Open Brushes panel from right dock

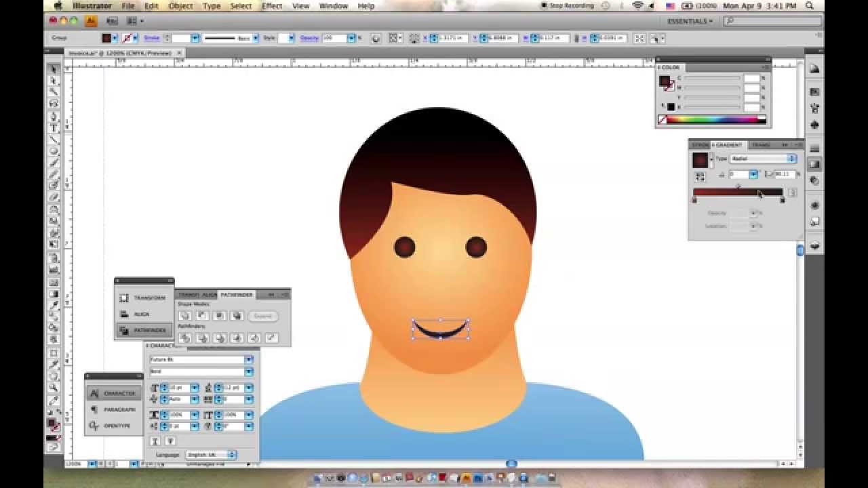pyautogui.click(x=814, y=108)
